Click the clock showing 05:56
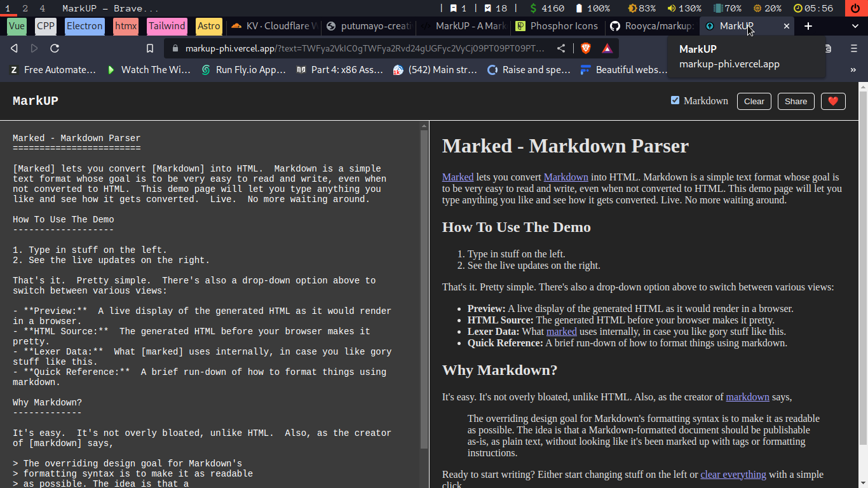The width and height of the screenshot is (868, 488). pos(813,8)
